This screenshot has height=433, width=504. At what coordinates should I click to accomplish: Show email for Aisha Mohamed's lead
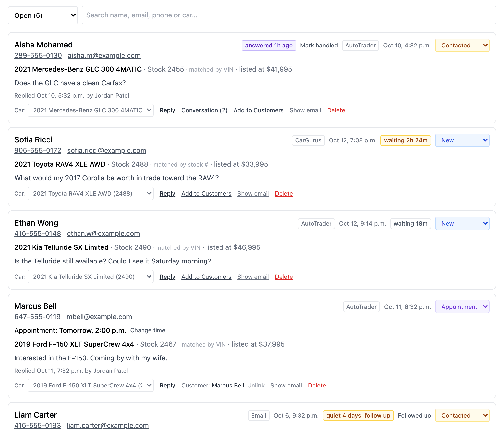(305, 110)
